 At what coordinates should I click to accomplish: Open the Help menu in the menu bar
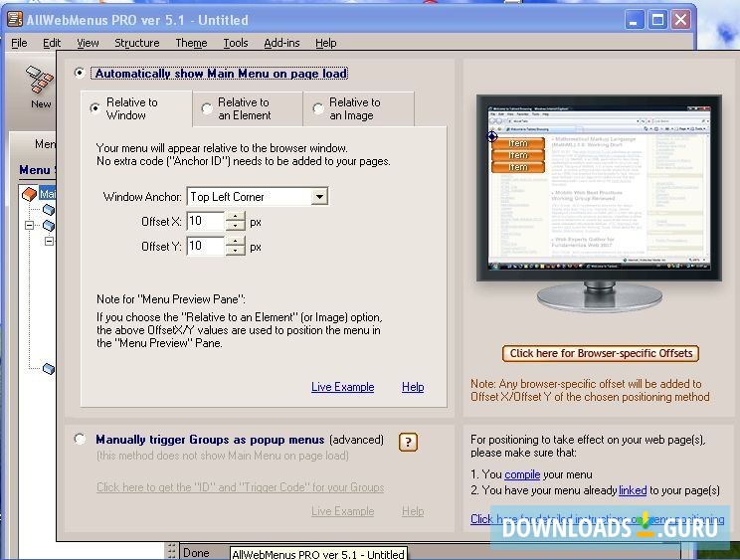(x=326, y=43)
